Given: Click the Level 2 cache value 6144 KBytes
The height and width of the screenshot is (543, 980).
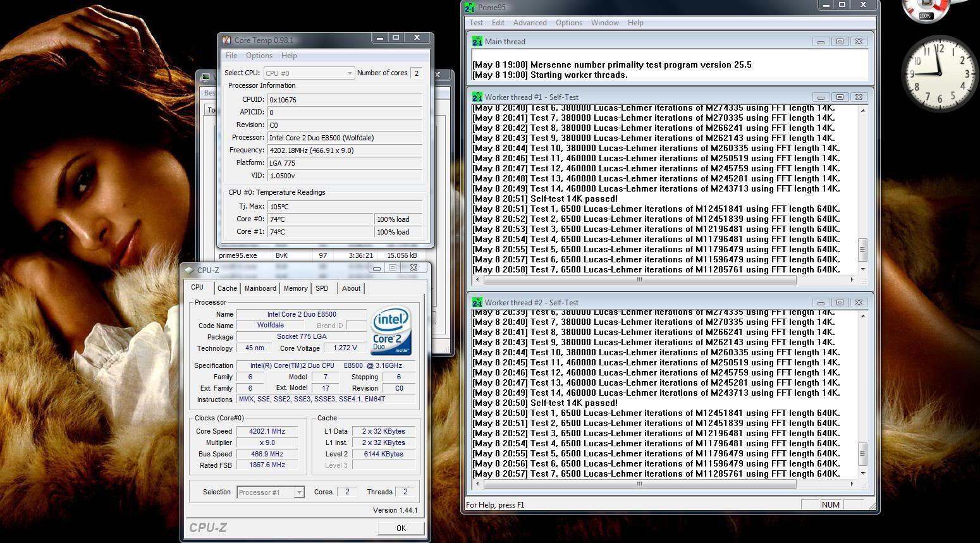Looking at the screenshot, I should pyautogui.click(x=384, y=455).
